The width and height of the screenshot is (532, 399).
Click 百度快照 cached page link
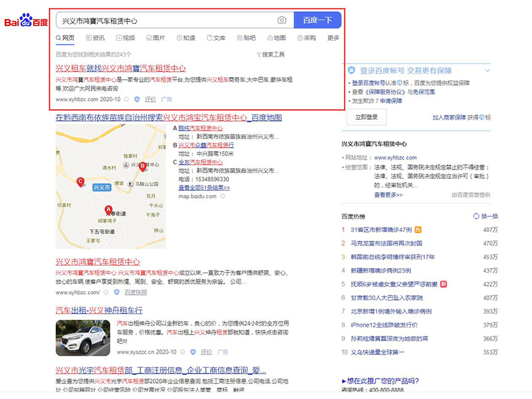[x=136, y=292]
